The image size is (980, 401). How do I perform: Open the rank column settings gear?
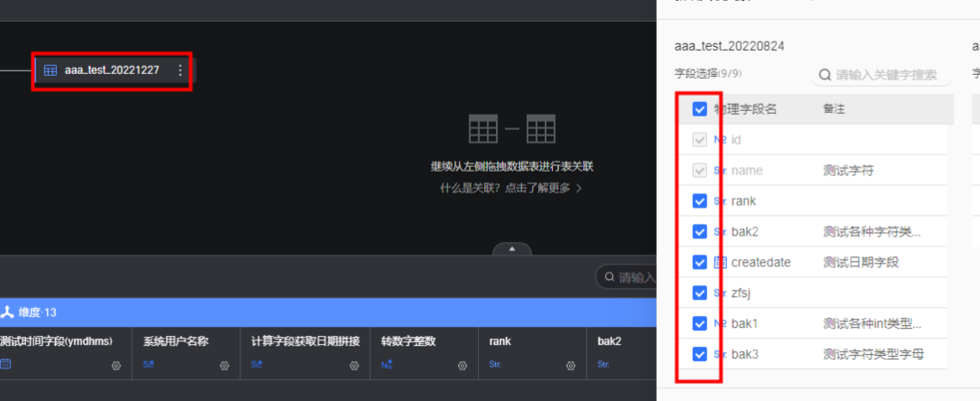570,366
